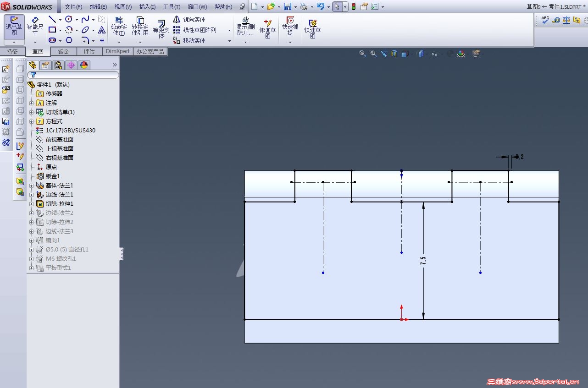588x388 pixels.
Task: Click the spelling check ABC icon
Action: click(x=545, y=20)
